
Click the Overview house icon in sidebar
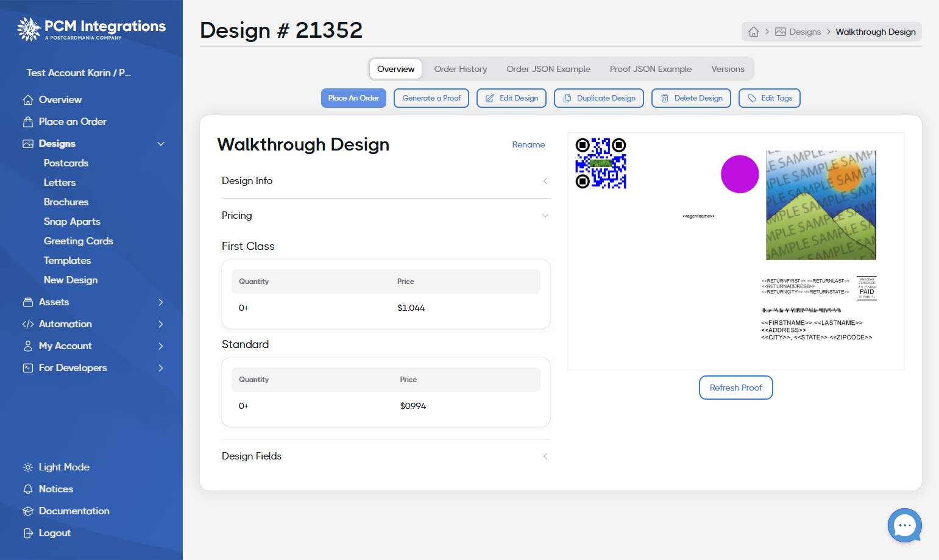(x=28, y=100)
